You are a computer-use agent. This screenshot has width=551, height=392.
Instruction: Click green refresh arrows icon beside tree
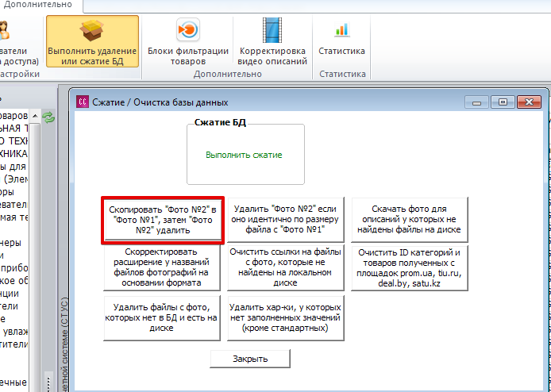coord(48,117)
